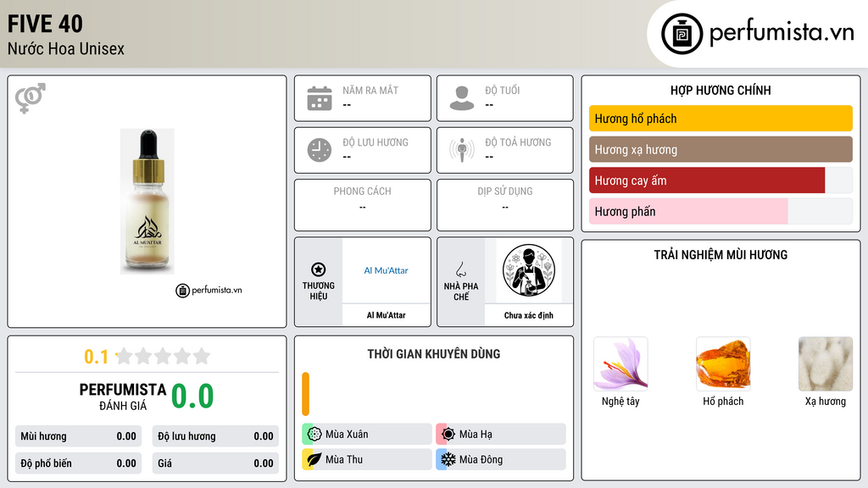Screen dimensions: 868x488
Task: Click the Độ tuổi label
Action: pyautogui.click(x=503, y=90)
